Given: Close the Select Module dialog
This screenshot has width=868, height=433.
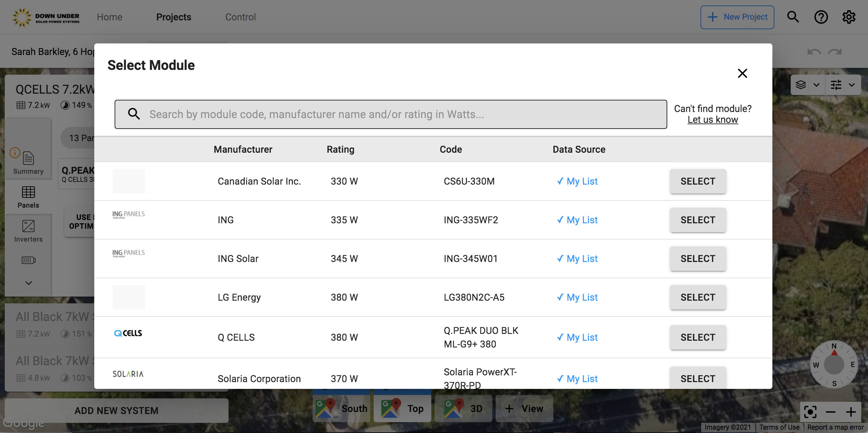Looking at the screenshot, I should [742, 73].
